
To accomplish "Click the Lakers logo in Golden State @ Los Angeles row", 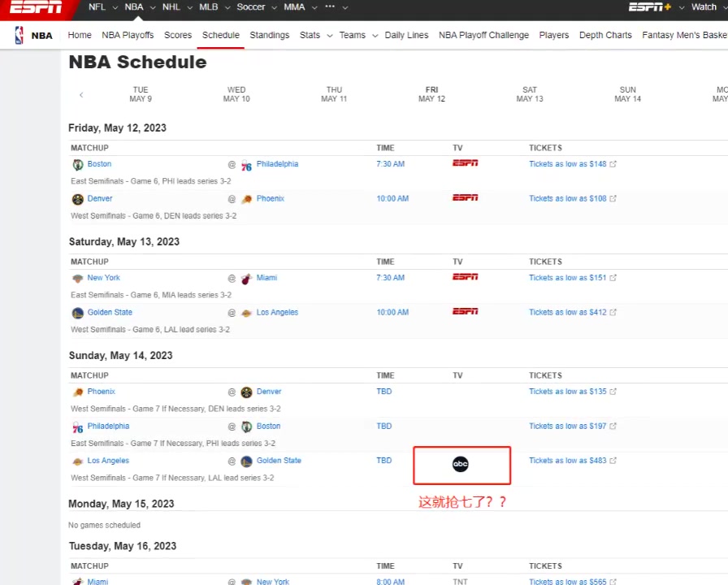I will pyautogui.click(x=246, y=313).
